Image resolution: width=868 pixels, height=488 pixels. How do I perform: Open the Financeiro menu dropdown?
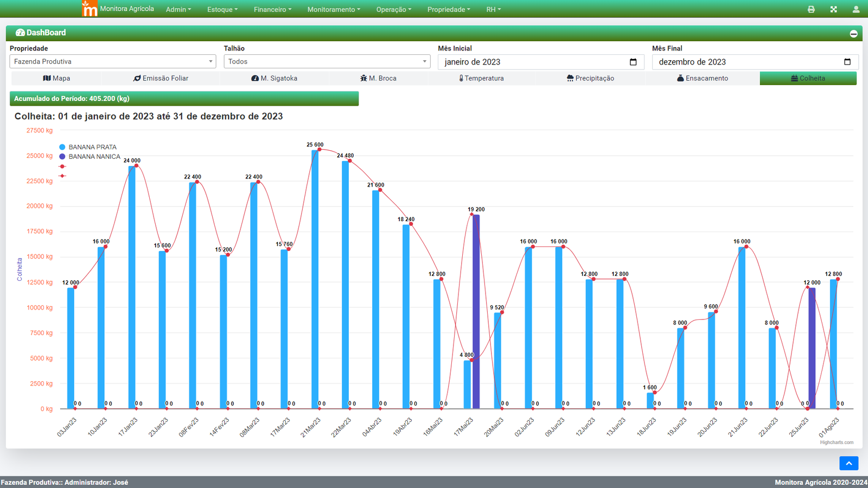point(272,9)
